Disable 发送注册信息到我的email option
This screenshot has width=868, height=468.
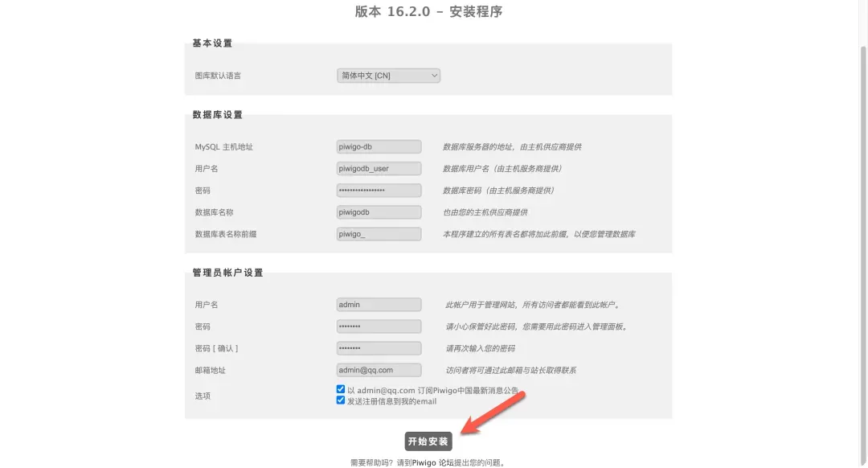(x=340, y=400)
